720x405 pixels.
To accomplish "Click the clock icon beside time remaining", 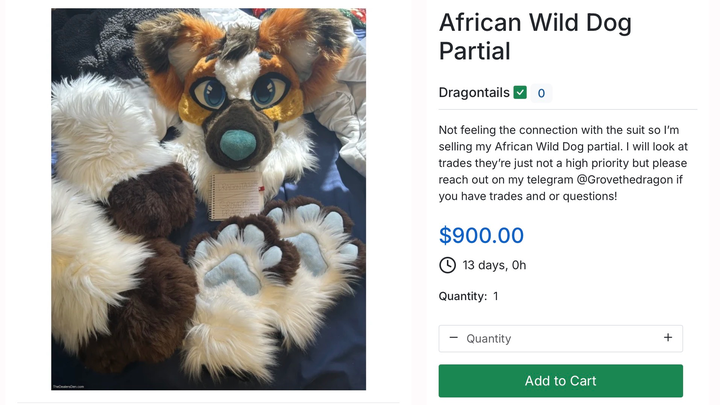I will 447,265.
